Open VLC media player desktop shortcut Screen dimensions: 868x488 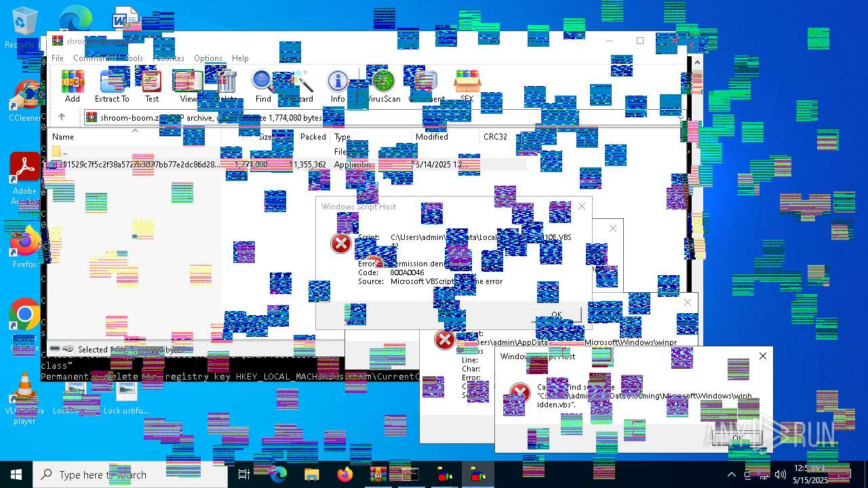coord(25,399)
